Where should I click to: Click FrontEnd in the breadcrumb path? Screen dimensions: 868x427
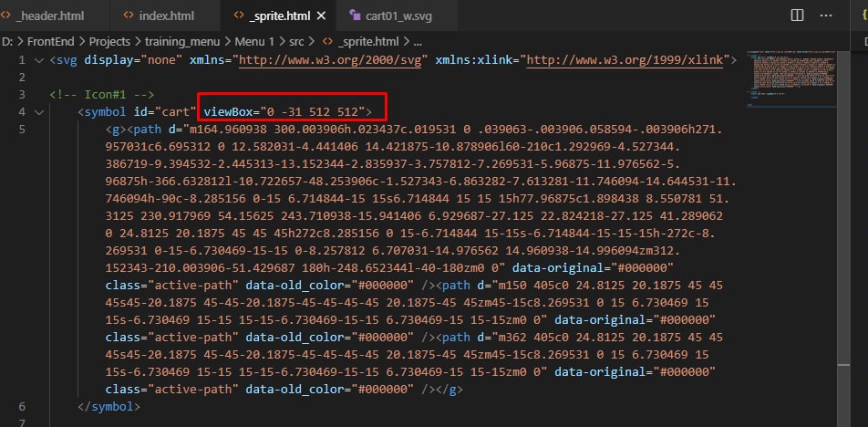pos(50,42)
